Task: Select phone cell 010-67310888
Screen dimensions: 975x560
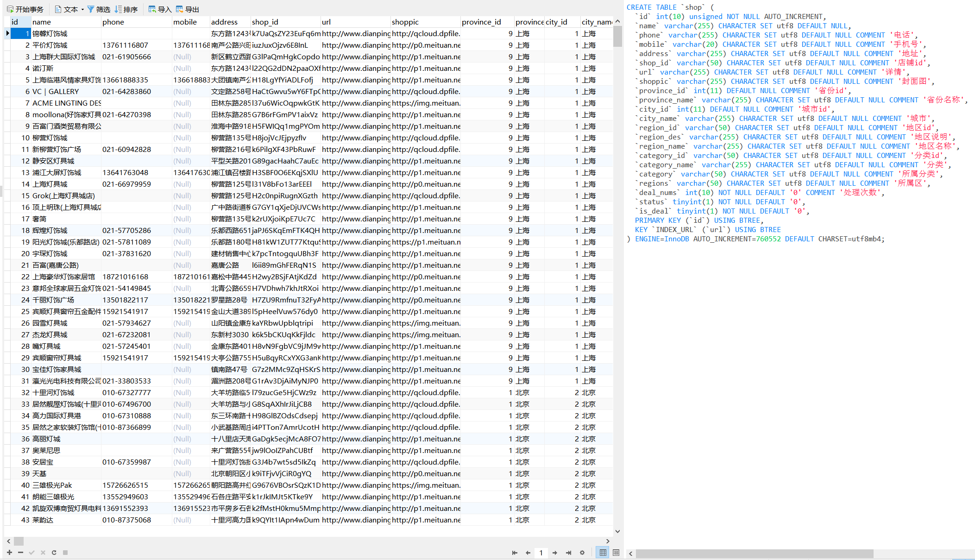Action: tap(137, 415)
